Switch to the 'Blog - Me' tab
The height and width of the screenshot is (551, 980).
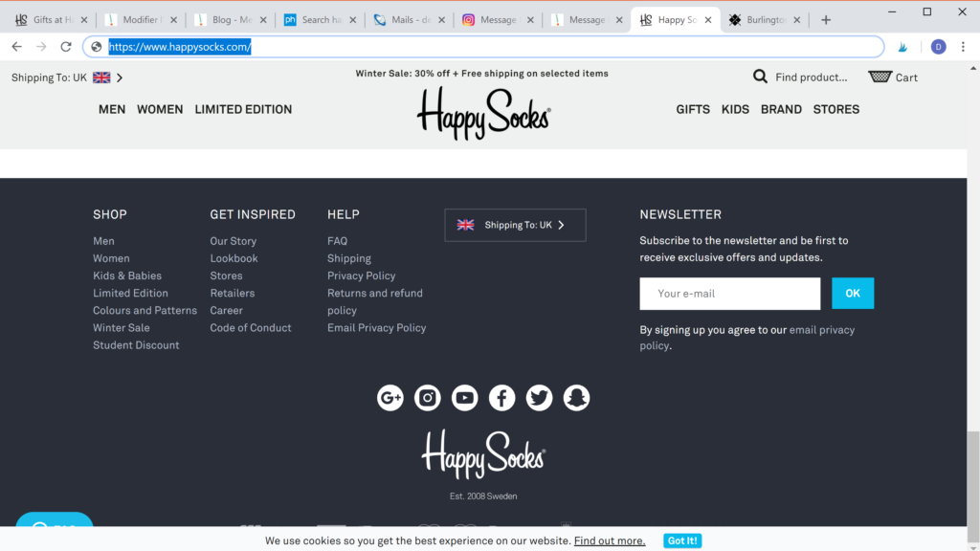pos(231,20)
